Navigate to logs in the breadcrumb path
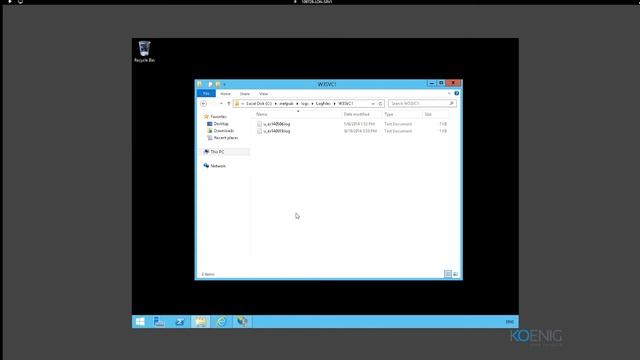 click(304, 104)
